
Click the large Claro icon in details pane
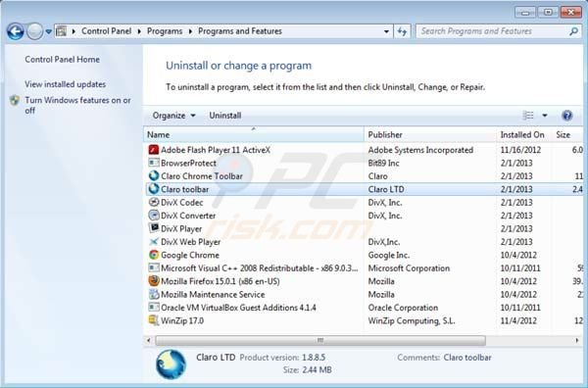pos(171,364)
